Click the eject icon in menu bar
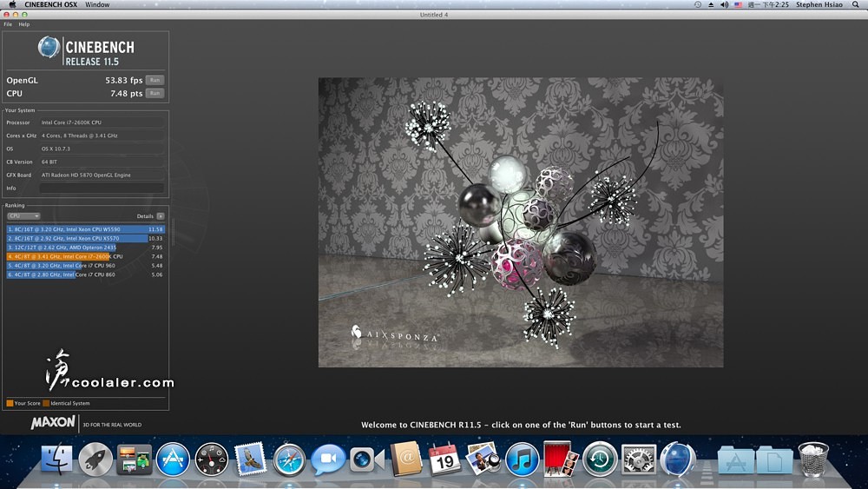Image resolution: width=868 pixels, height=489 pixels. [711, 4]
